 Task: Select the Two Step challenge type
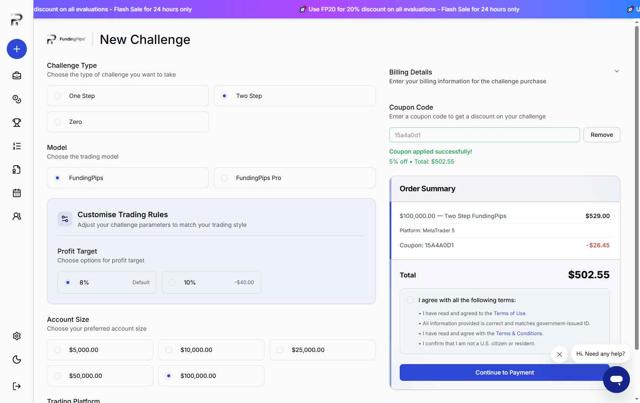coord(294,96)
